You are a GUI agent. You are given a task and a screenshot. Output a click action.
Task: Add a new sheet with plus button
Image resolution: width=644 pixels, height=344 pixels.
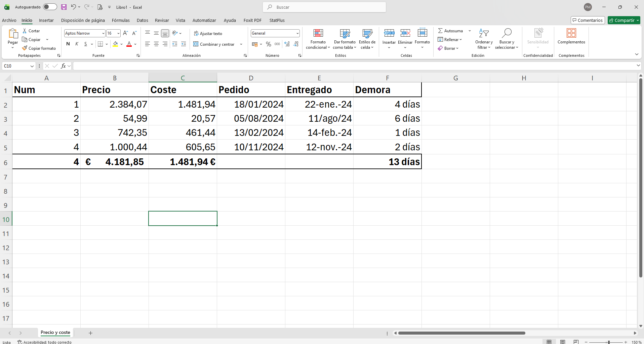pyautogui.click(x=90, y=333)
